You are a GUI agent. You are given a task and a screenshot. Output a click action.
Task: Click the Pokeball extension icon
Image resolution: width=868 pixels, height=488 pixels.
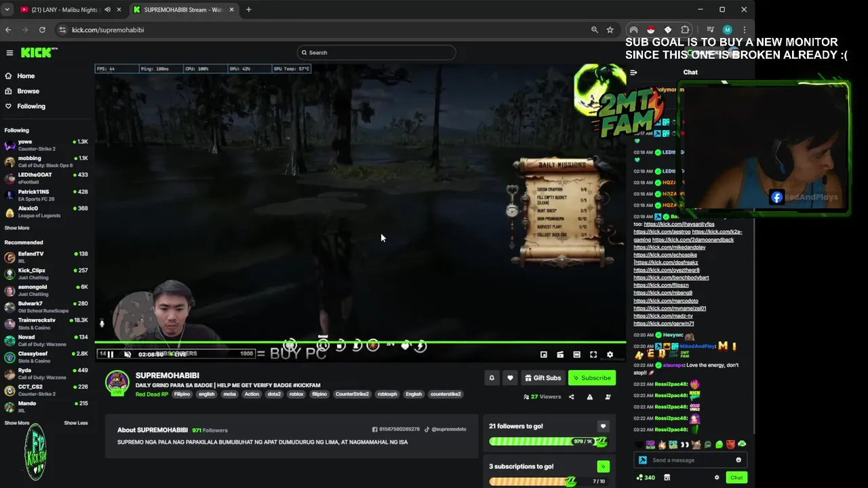pos(650,30)
